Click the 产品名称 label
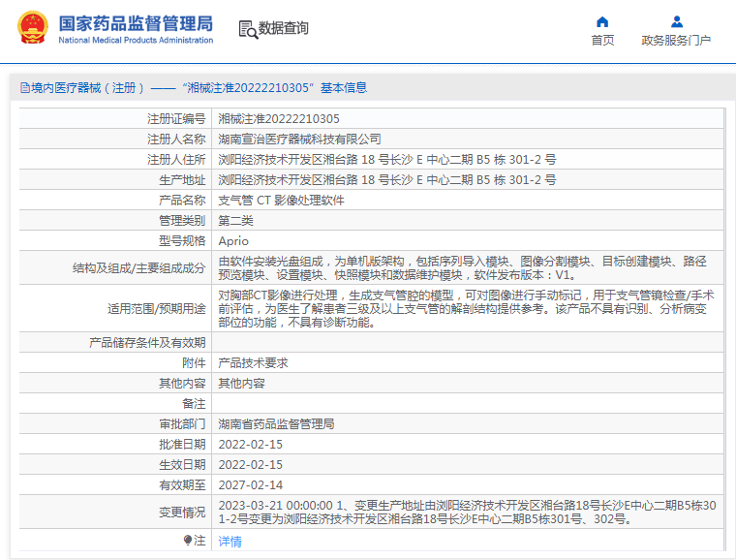This screenshot has width=736, height=560. (182, 201)
